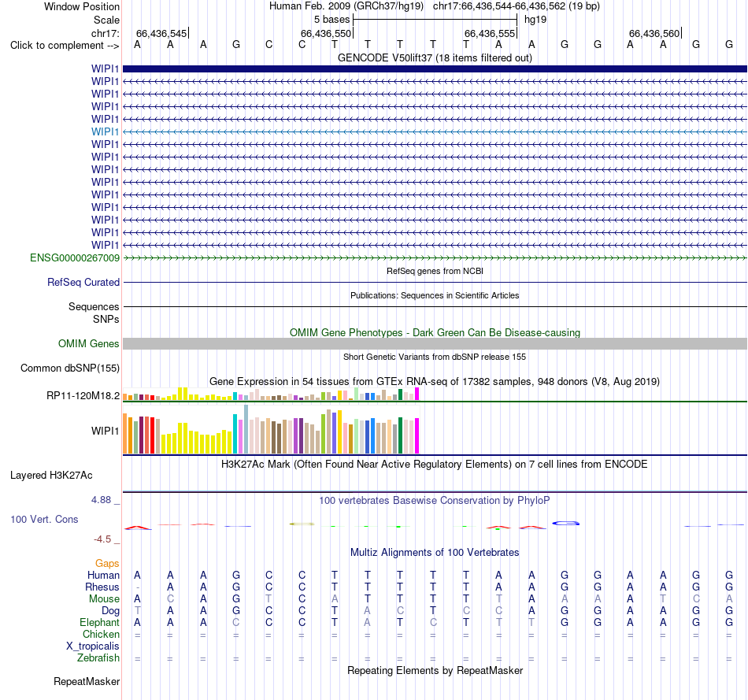748x700 pixels.
Task: Click the '100 Vert. Cons' track label
Action: [44, 519]
